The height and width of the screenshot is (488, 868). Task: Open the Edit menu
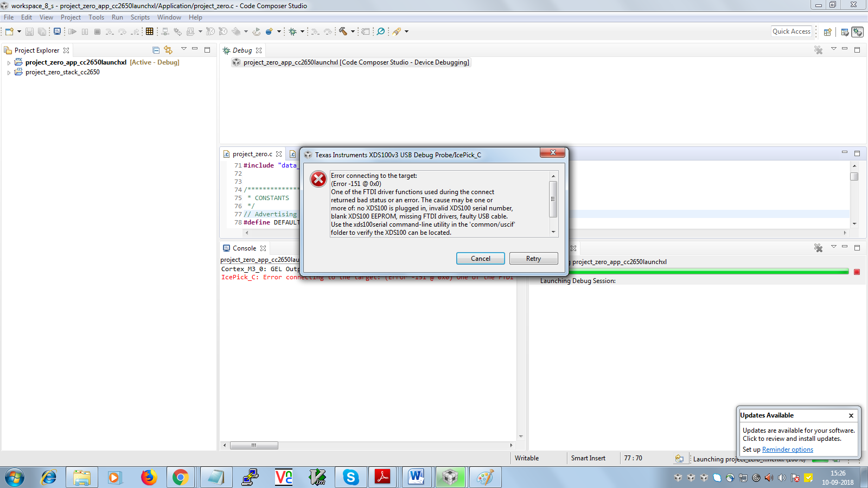click(x=27, y=17)
